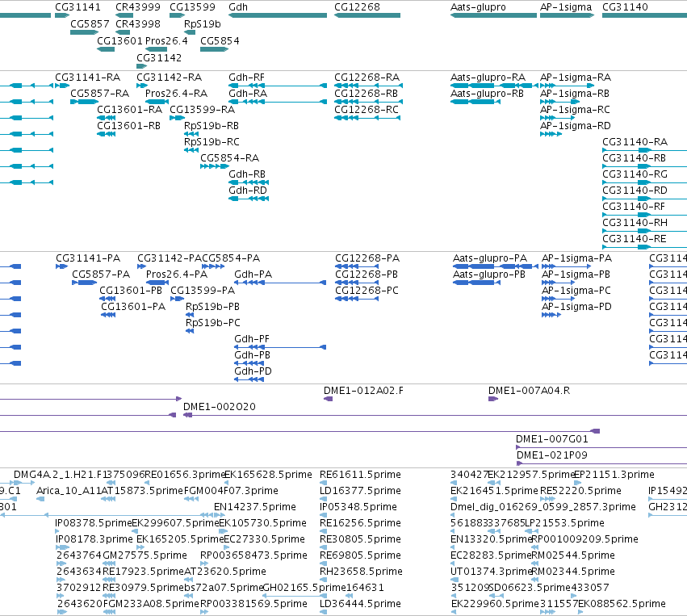Click transcript CG12268-RA
Viewport: 687px width, 616px height.
click(367, 78)
